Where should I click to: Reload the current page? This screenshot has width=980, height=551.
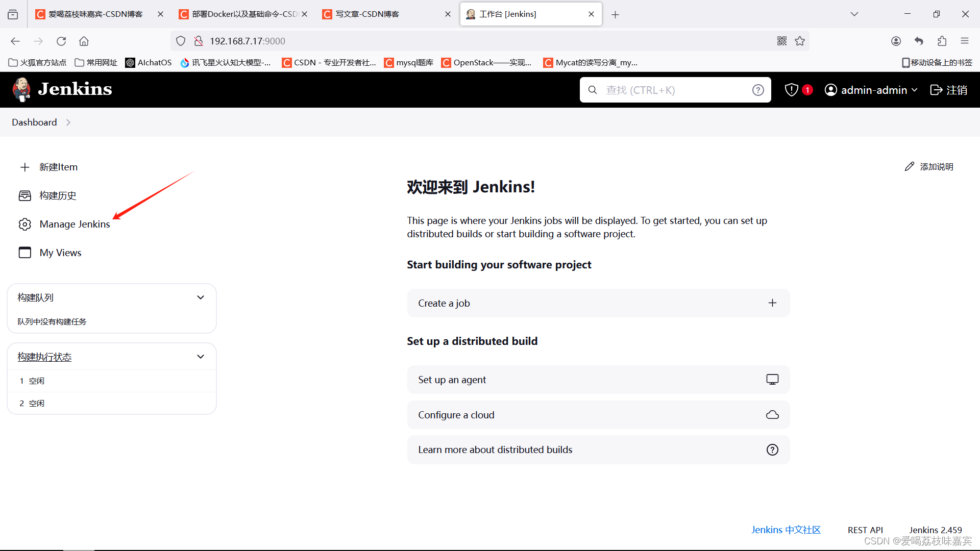[x=61, y=41]
